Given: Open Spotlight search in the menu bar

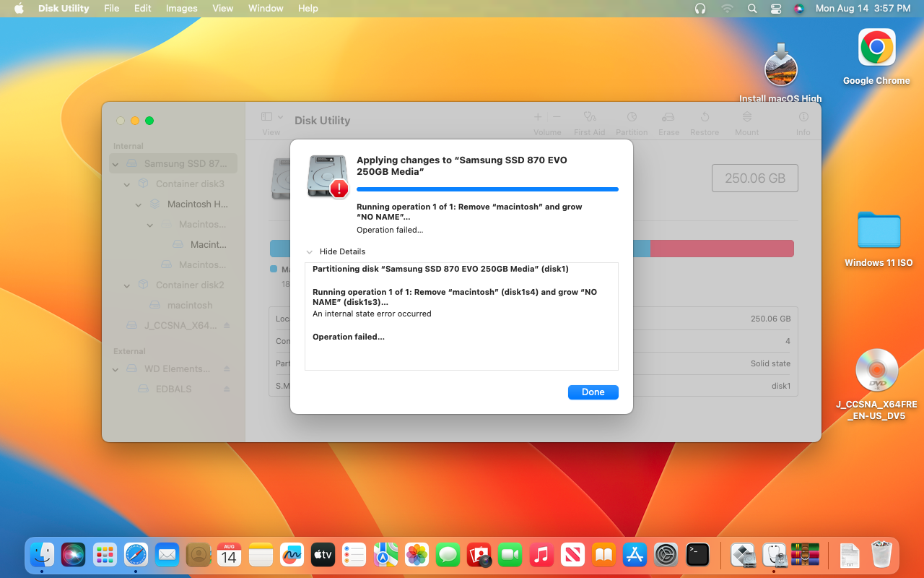Looking at the screenshot, I should click(x=752, y=9).
